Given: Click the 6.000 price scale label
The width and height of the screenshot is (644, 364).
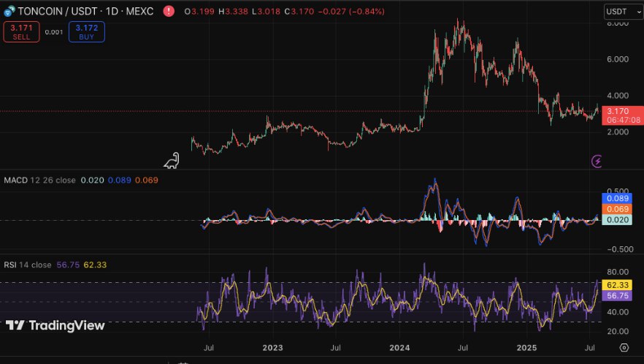Looking at the screenshot, I should pos(618,59).
